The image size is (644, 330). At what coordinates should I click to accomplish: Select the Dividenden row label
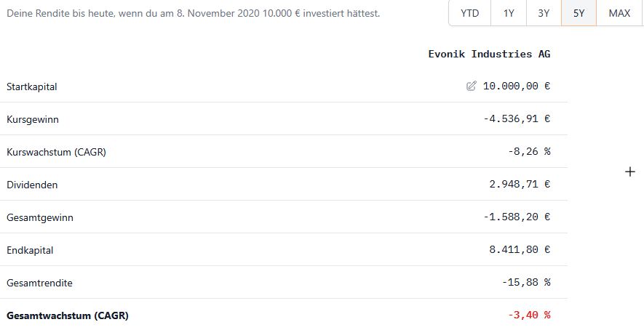32,185
